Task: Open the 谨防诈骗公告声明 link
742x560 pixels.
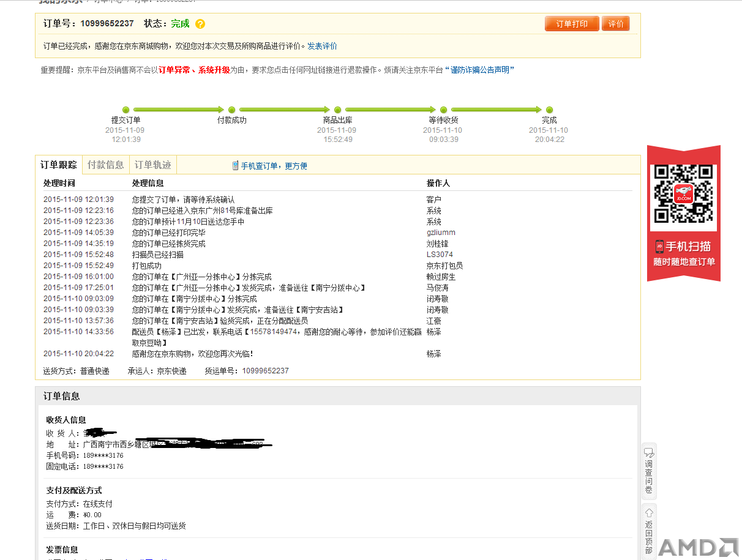Action: coord(479,70)
